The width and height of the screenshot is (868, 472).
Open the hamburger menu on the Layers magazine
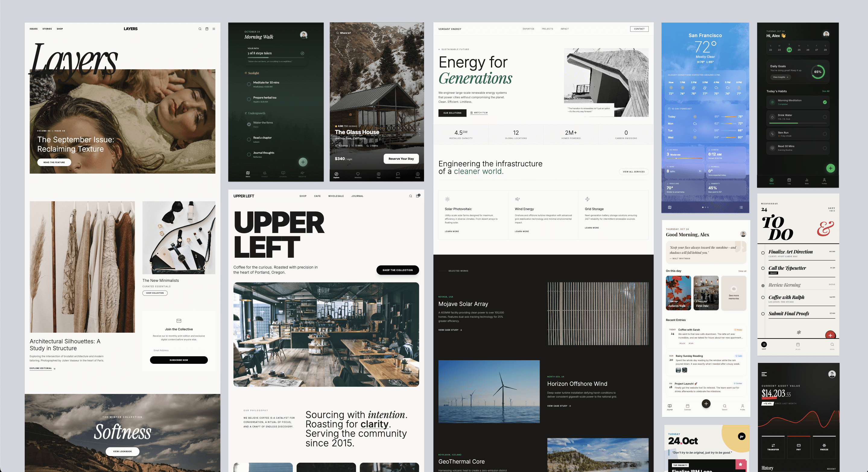click(x=214, y=29)
